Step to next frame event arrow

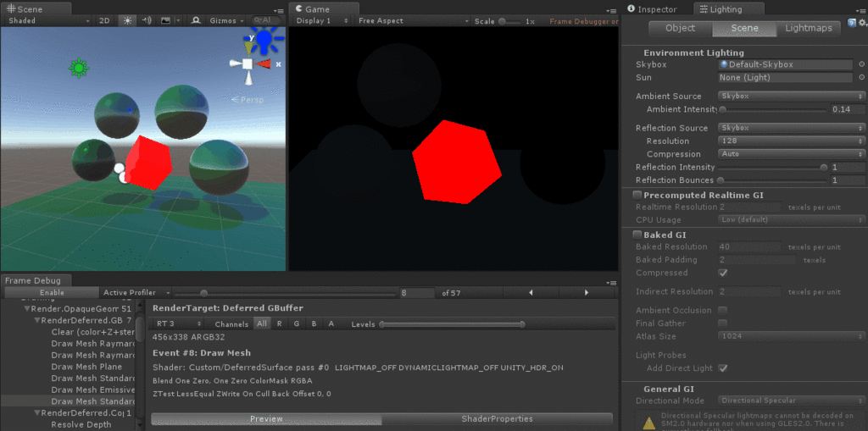[587, 293]
